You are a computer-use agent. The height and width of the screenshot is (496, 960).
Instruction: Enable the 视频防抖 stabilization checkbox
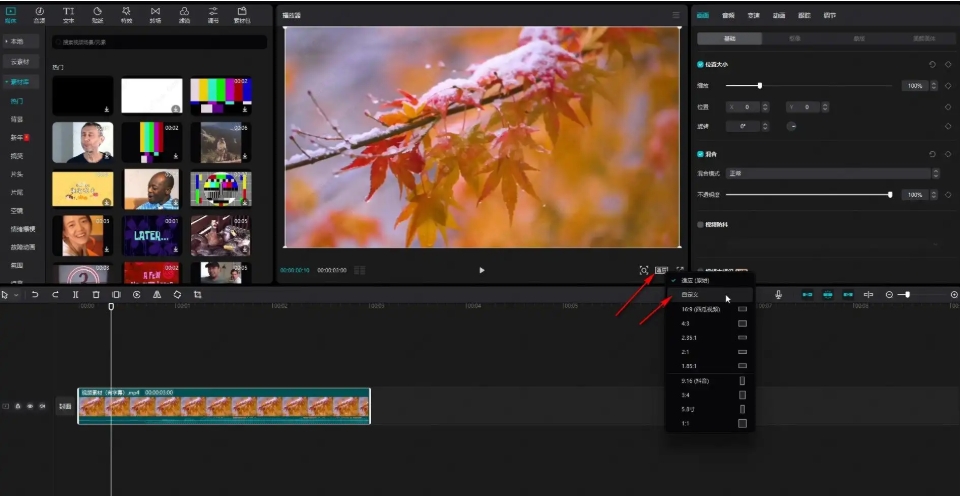[700, 225]
